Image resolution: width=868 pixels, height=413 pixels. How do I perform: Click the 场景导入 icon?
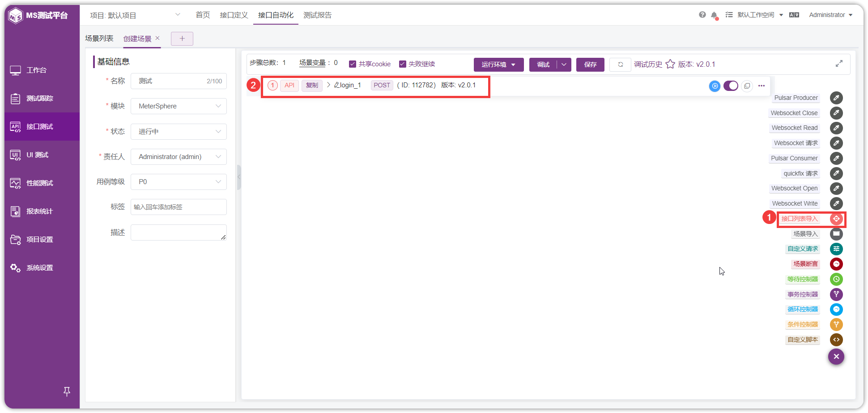pyautogui.click(x=836, y=234)
